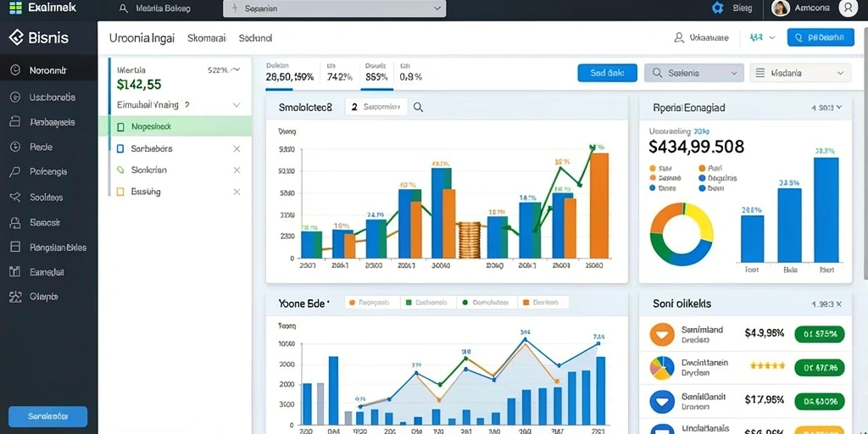Click the Bisnis logo icon in sidebar
868x434 pixels.
[x=15, y=37]
